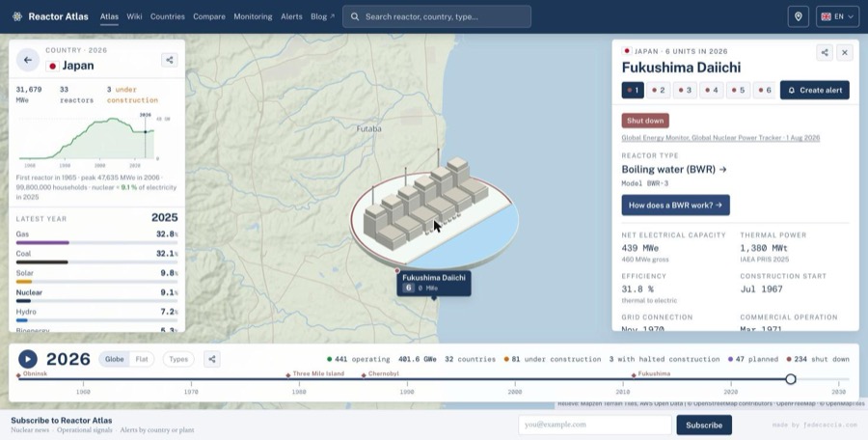The image size is (868, 440).
Task: Select reactor unit 2
Action: tap(658, 90)
